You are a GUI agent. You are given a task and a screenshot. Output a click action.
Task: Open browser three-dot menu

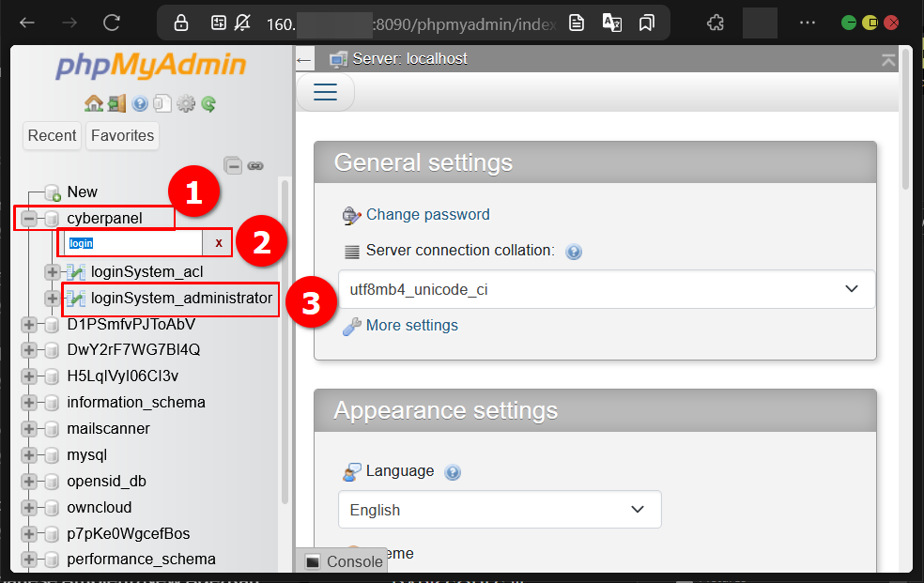(x=808, y=23)
